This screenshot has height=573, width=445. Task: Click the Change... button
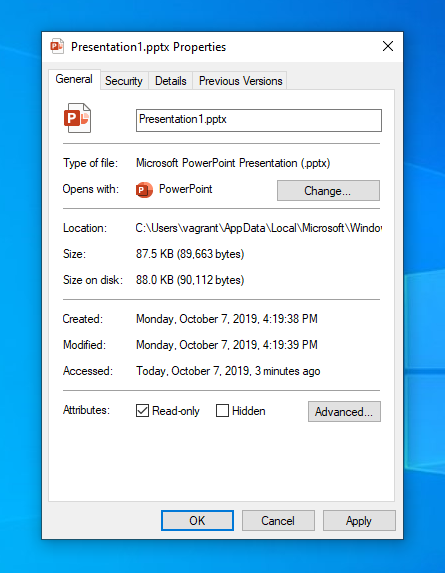click(x=328, y=190)
